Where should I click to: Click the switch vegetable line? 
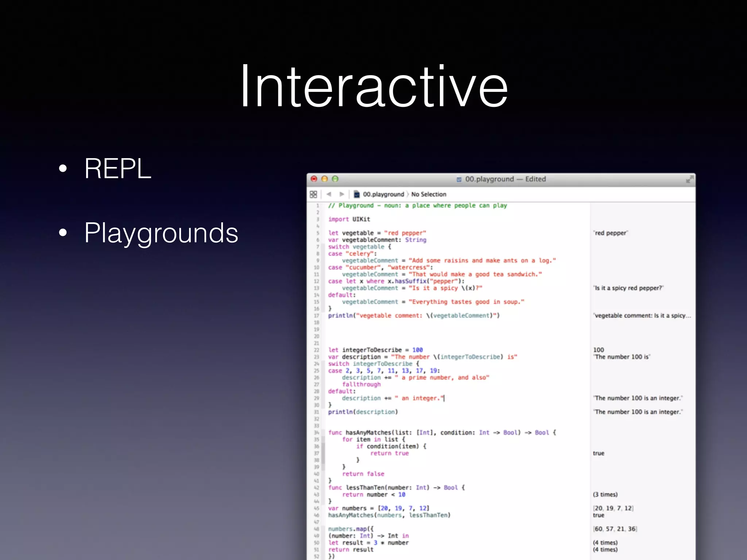(360, 247)
